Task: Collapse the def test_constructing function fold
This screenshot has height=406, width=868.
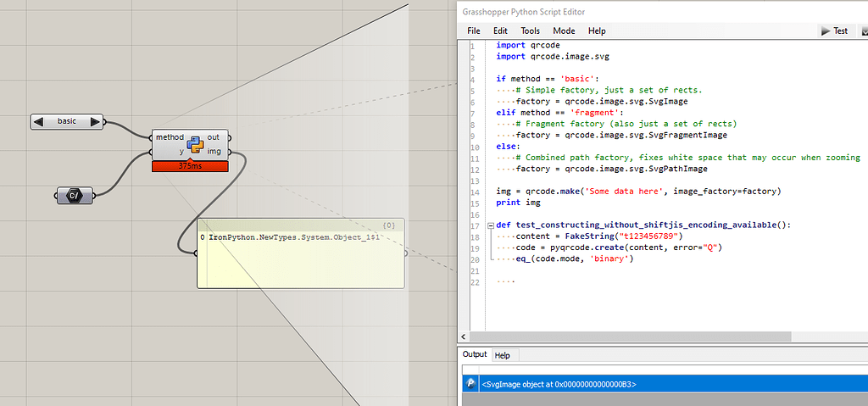Action: tap(491, 225)
